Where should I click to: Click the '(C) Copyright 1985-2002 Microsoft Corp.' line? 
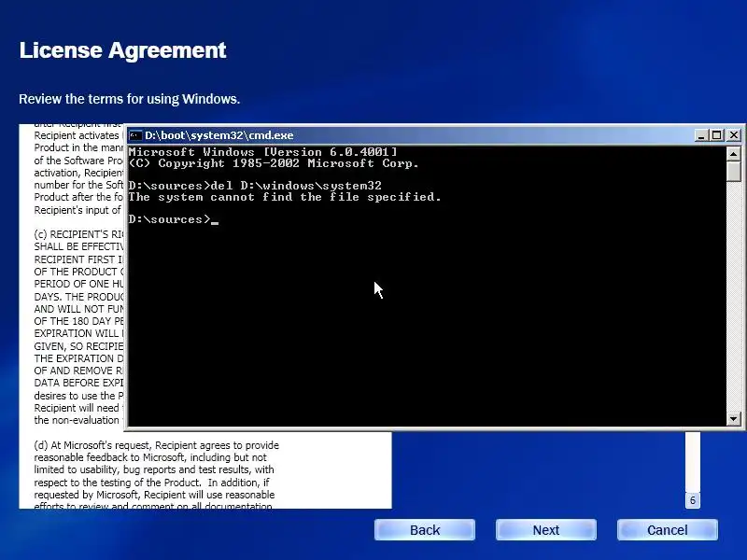pos(274,163)
